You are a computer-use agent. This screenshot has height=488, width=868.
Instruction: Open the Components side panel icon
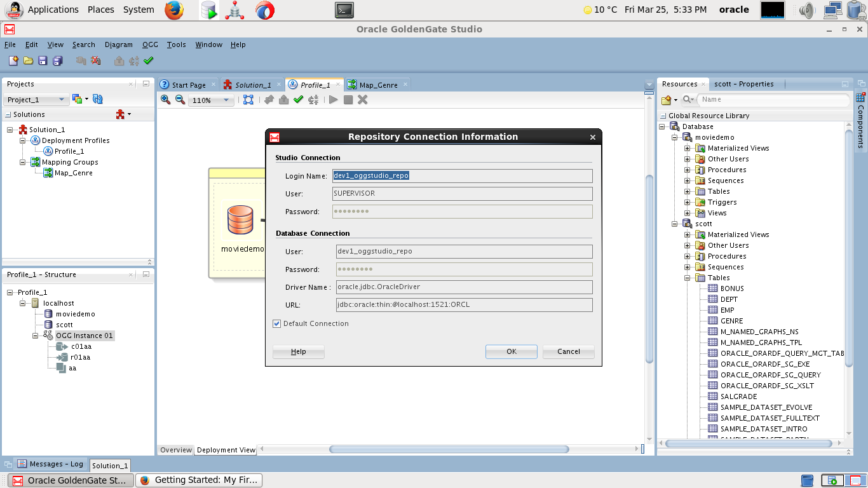tap(861, 97)
